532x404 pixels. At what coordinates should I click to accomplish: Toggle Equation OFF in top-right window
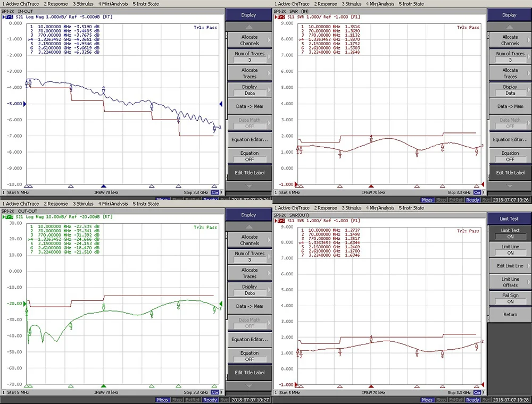pyautogui.click(x=510, y=156)
